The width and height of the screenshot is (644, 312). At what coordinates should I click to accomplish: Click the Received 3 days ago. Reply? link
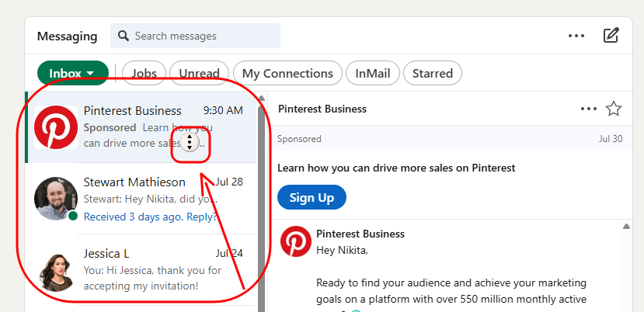coord(151,217)
